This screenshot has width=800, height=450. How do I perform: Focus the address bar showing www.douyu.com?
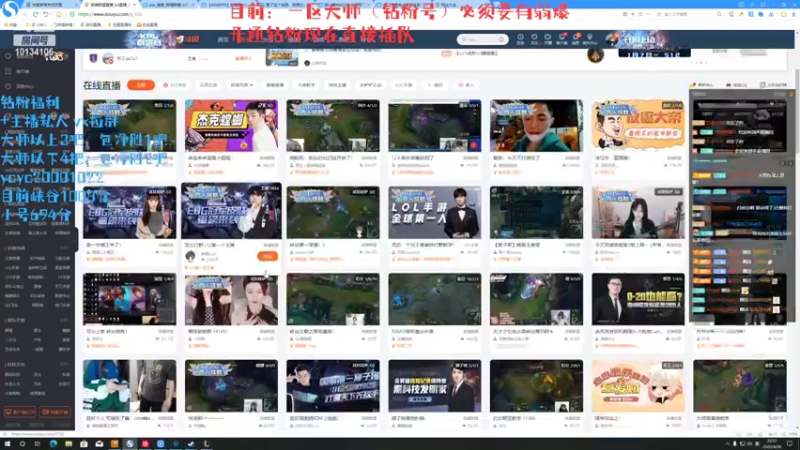click(x=110, y=14)
